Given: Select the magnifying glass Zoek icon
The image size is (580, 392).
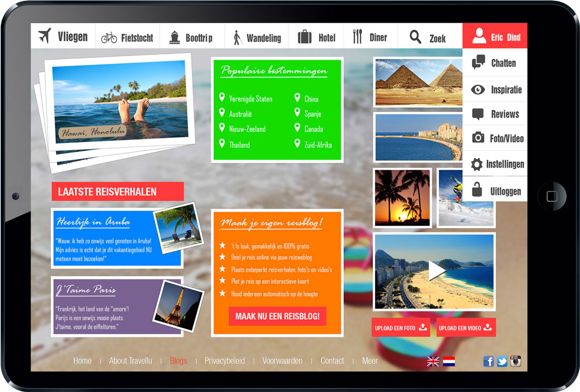Looking at the screenshot, I should [x=415, y=37].
